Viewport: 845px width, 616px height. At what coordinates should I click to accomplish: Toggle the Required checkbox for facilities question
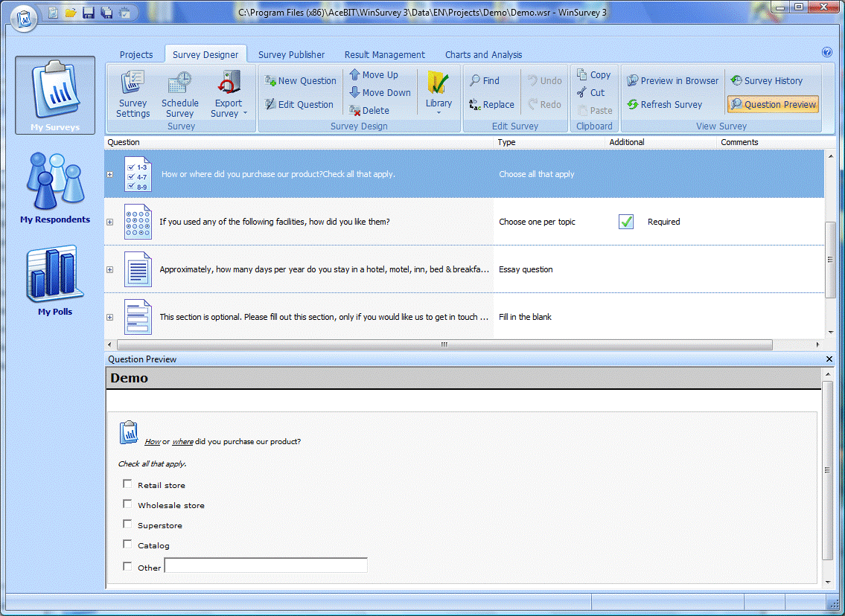pyautogui.click(x=625, y=222)
